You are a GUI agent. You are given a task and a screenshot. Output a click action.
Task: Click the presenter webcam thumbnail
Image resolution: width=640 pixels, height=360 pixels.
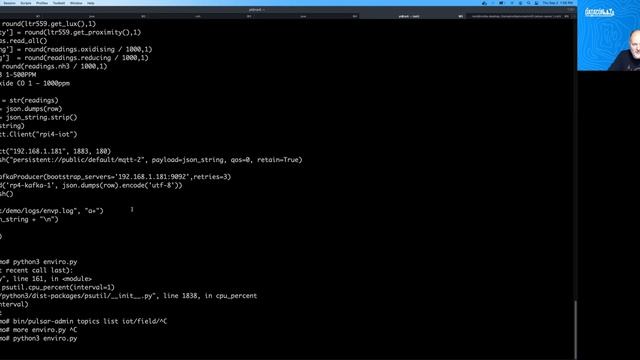(609, 35)
